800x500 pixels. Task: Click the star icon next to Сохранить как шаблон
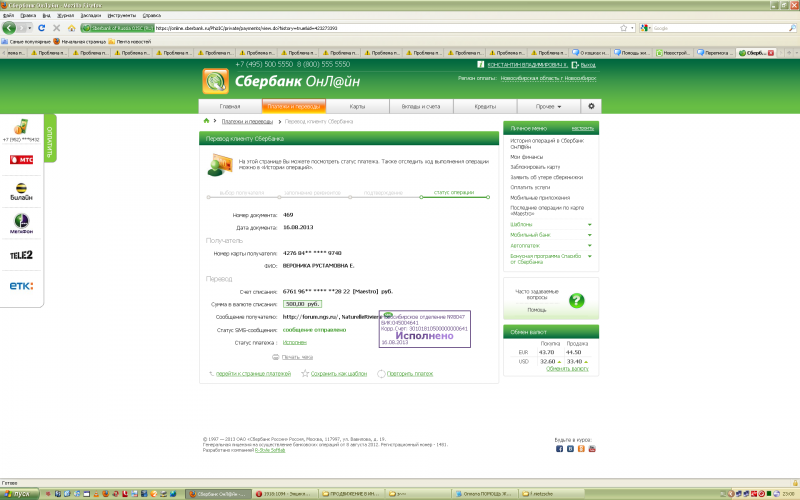[x=305, y=373]
